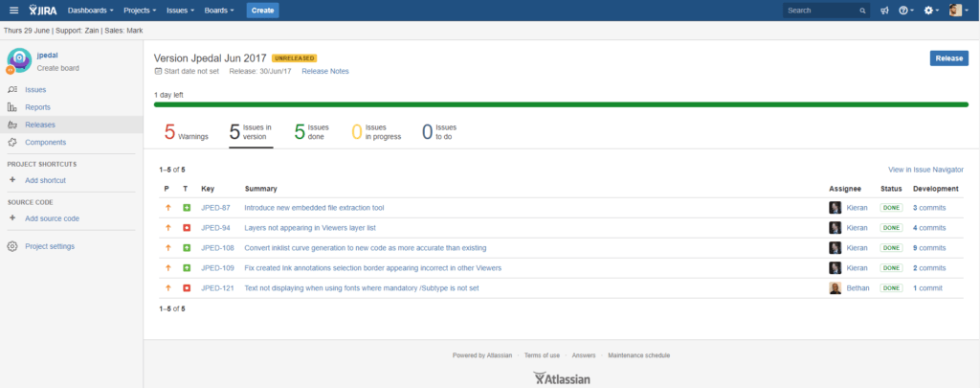Click the Atlassian footer logo

(x=562, y=378)
